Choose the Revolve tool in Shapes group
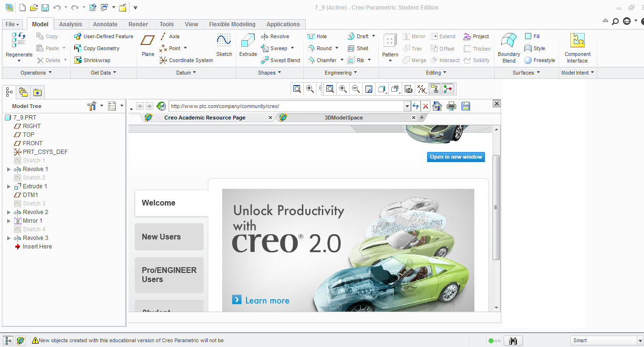 click(275, 36)
